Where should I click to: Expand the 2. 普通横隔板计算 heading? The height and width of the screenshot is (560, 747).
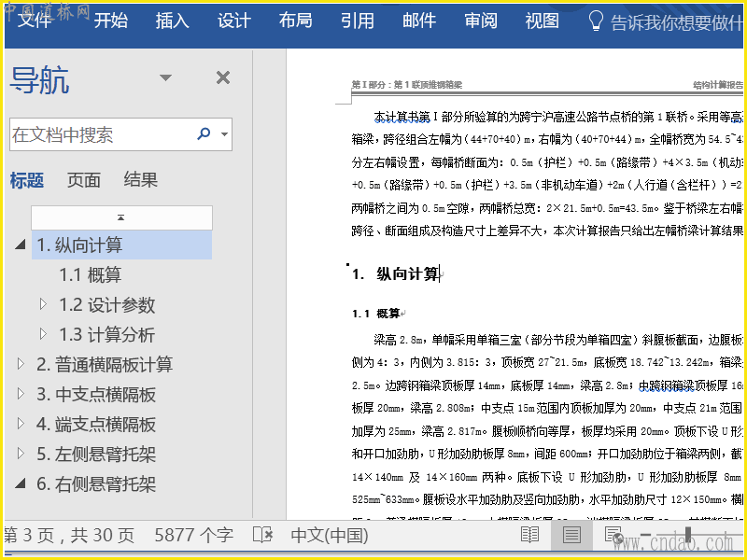pyautogui.click(x=21, y=364)
